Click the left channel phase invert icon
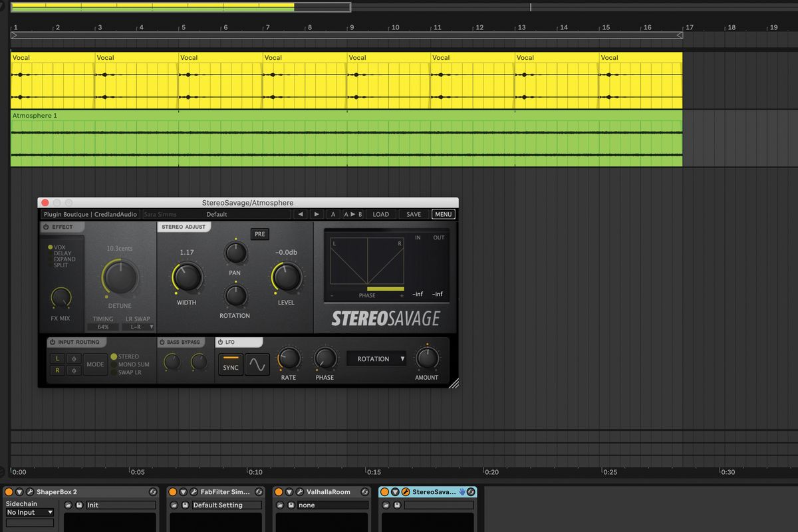The height and width of the screenshot is (532, 798). (x=73, y=358)
